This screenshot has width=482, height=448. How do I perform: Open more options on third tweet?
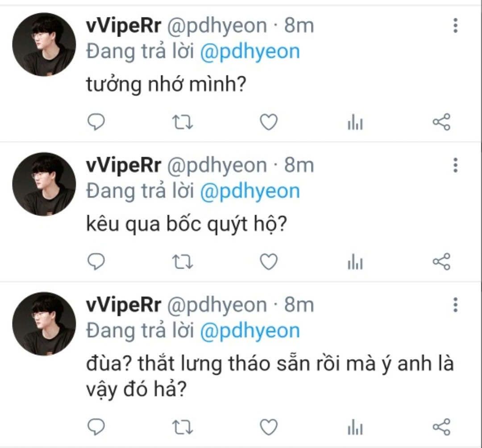click(456, 305)
